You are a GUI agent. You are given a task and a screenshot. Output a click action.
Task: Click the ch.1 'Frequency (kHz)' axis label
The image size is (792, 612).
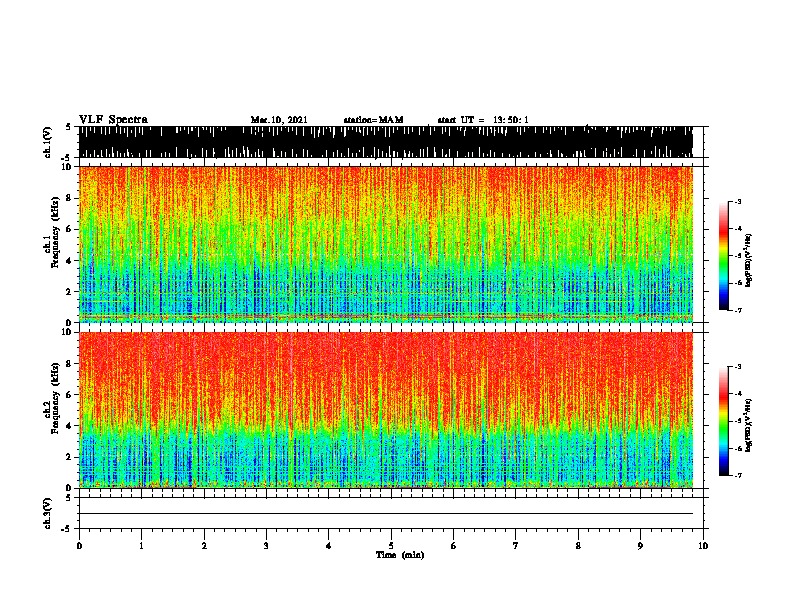(x=55, y=232)
